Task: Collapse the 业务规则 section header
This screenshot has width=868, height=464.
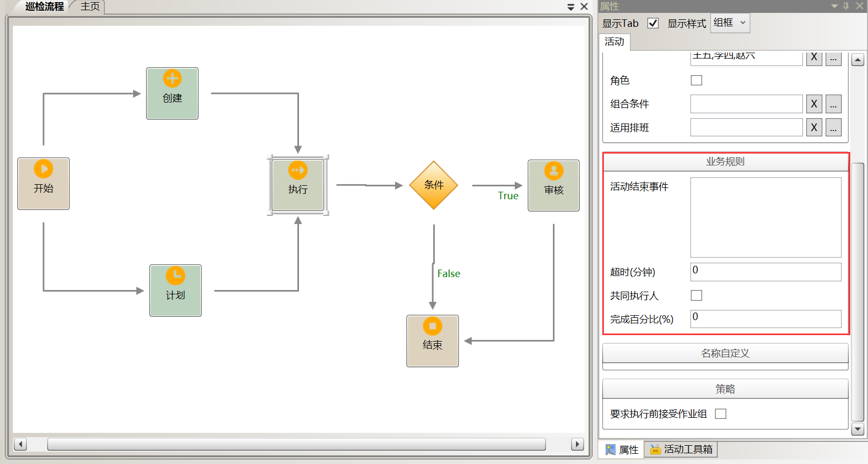Action: 725,162
